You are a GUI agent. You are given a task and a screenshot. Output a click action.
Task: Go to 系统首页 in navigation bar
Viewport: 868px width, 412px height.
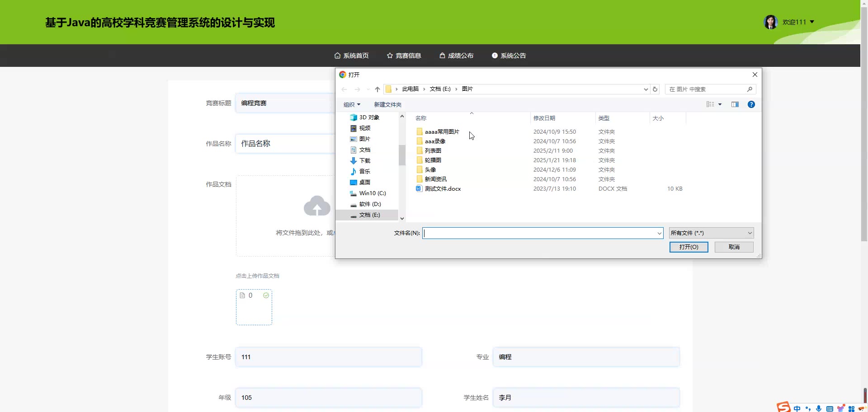(x=351, y=56)
